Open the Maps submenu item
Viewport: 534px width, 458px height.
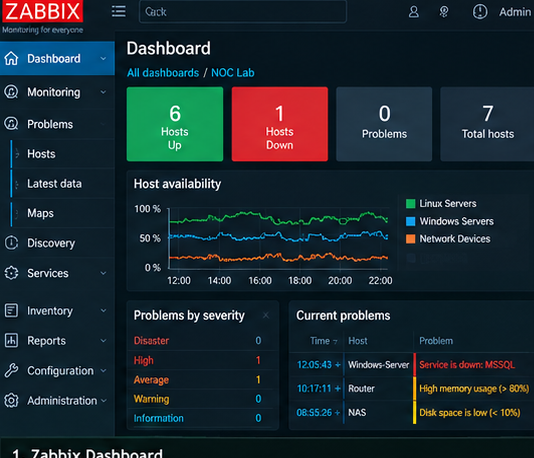coord(41,213)
